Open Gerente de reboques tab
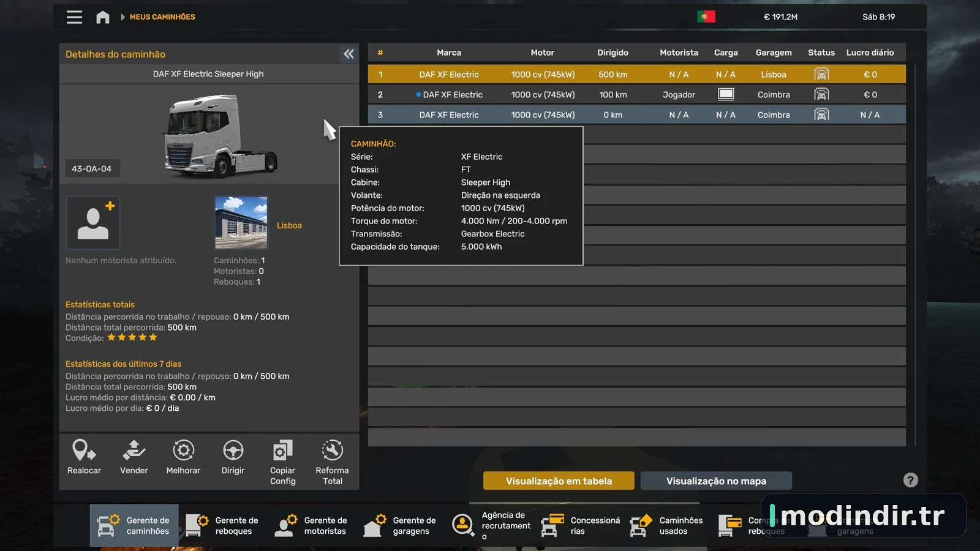The image size is (980, 551). [223, 525]
